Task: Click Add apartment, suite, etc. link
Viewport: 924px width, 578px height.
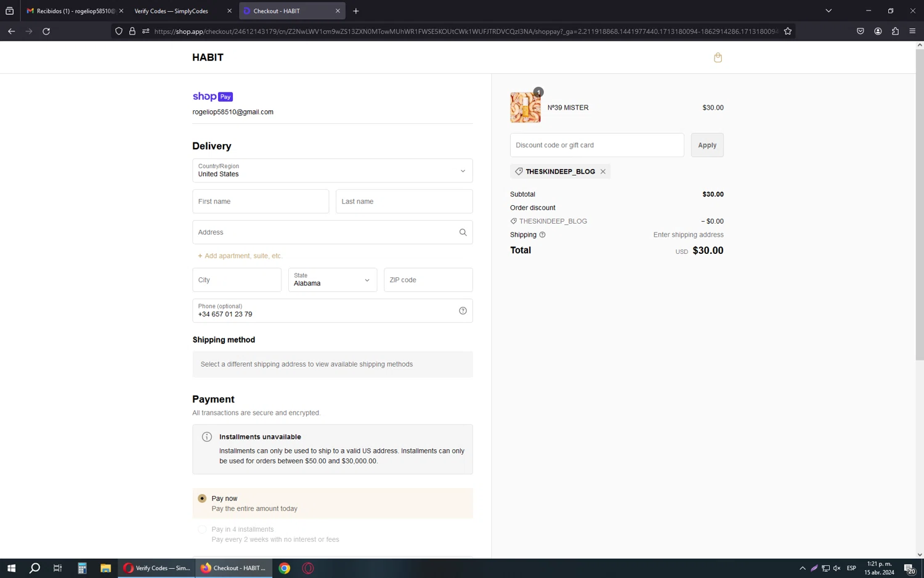Action: point(240,256)
